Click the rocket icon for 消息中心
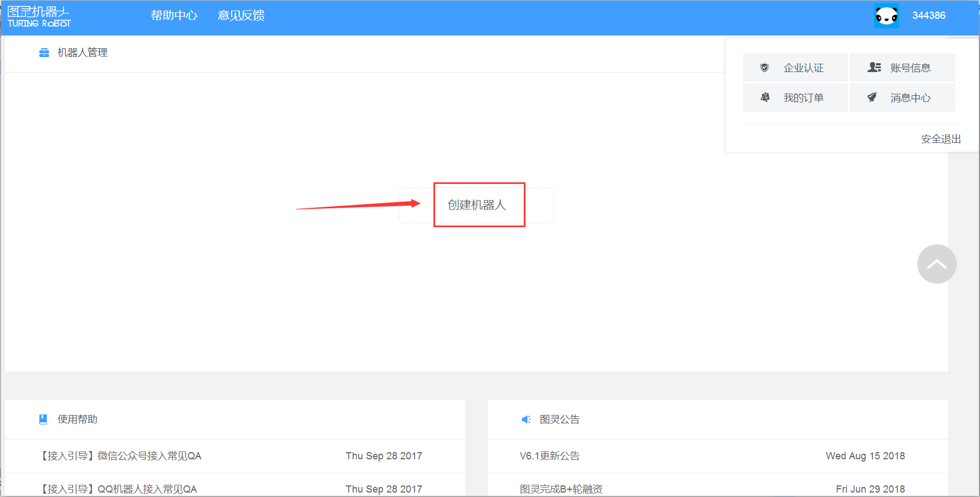The image size is (980, 497). point(872,98)
